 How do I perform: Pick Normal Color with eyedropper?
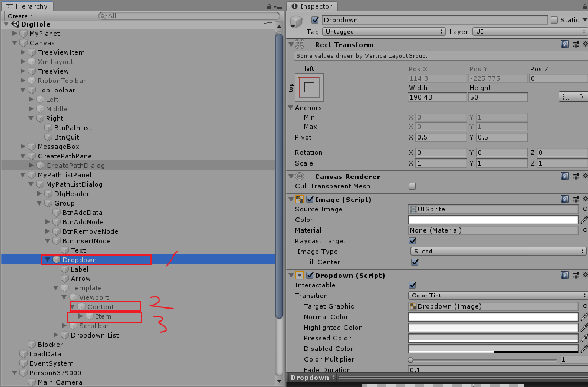point(584,317)
